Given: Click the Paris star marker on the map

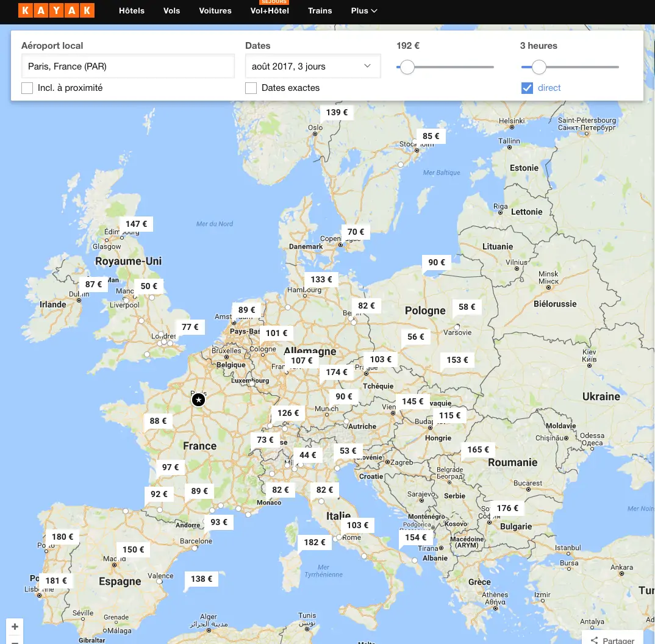Looking at the screenshot, I should pyautogui.click(x=198, y=399).
